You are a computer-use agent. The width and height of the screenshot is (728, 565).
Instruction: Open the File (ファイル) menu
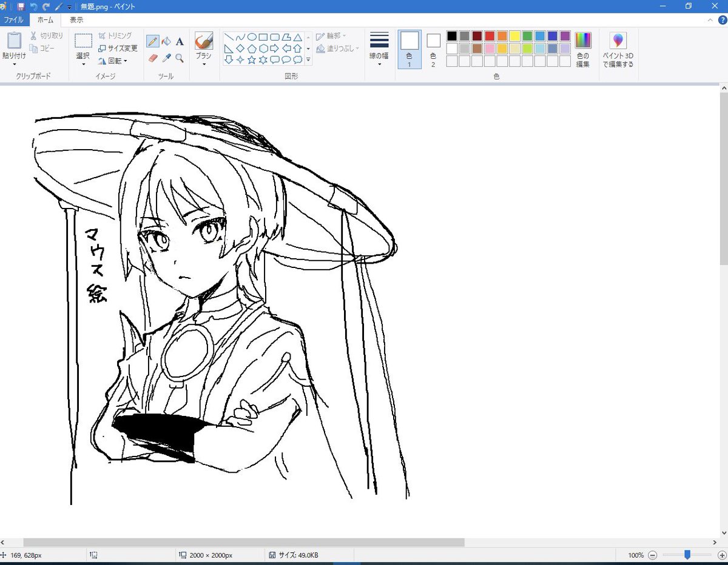tap(14, 20)
